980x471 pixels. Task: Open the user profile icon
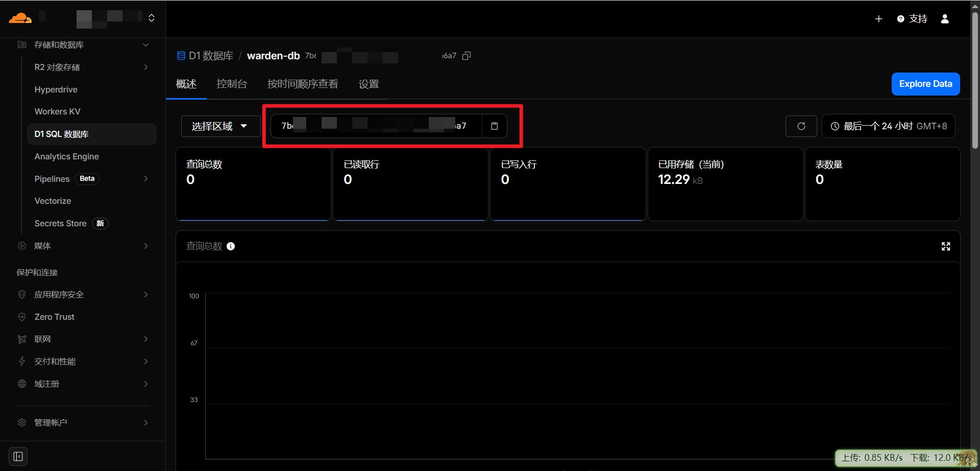point(945,19)
